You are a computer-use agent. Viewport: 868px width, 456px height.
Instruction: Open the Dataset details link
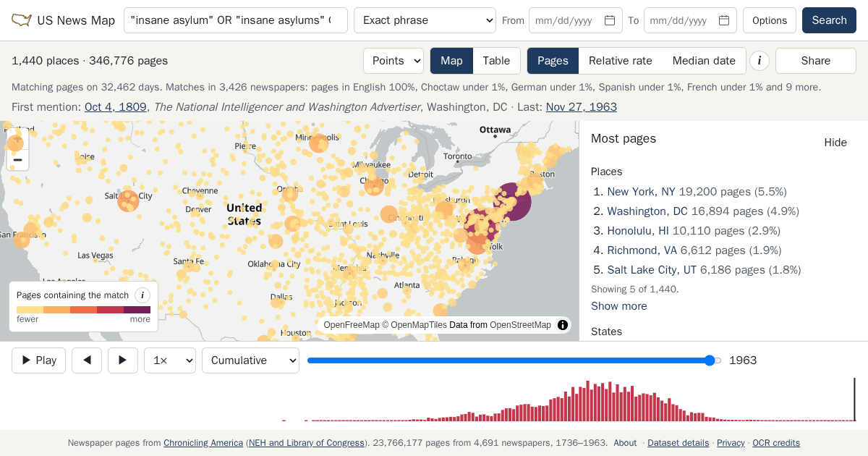tap(678, 443)
